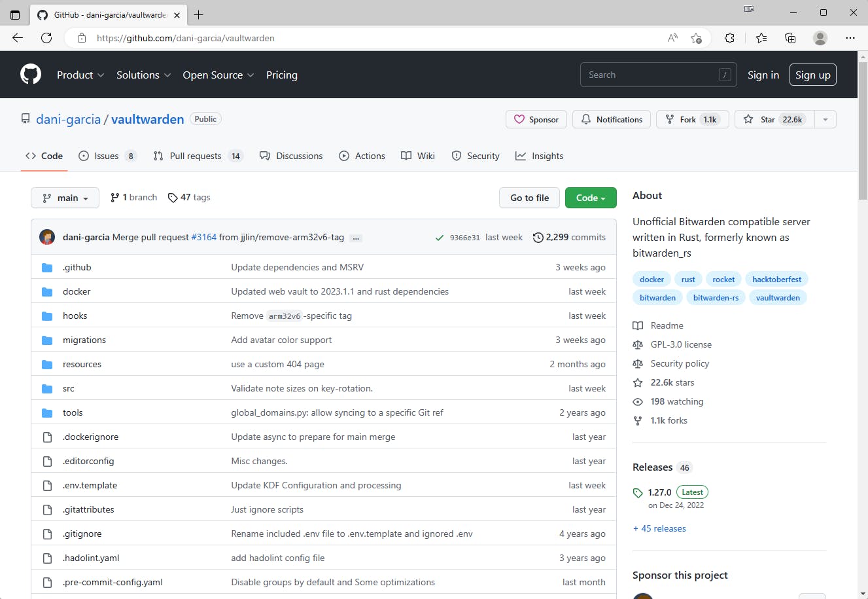Viewport: 868px width, 599px height.
Task: Open the .env.template file
Action: [x=90, y=485]
